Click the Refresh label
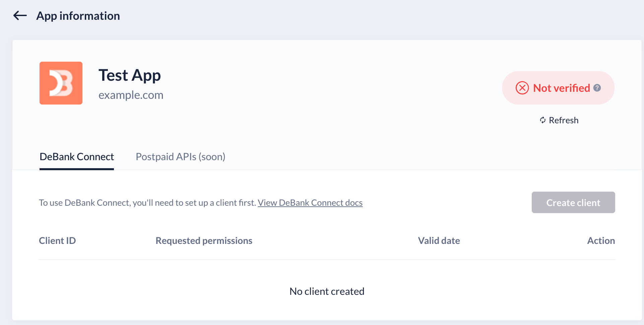The width and height of the screenshot is (644, 325). coord(564,120)
